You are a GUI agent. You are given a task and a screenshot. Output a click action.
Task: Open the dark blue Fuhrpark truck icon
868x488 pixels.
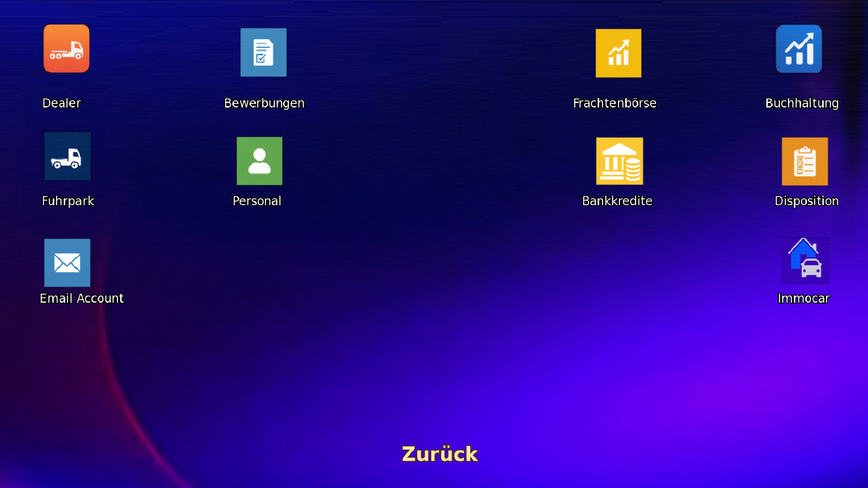click(x=67, y=156)
